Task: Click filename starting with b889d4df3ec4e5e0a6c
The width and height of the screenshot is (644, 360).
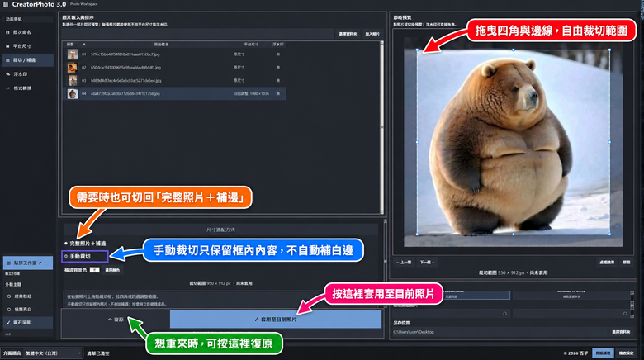Action: pyautogui.click(x=125, y=81)
